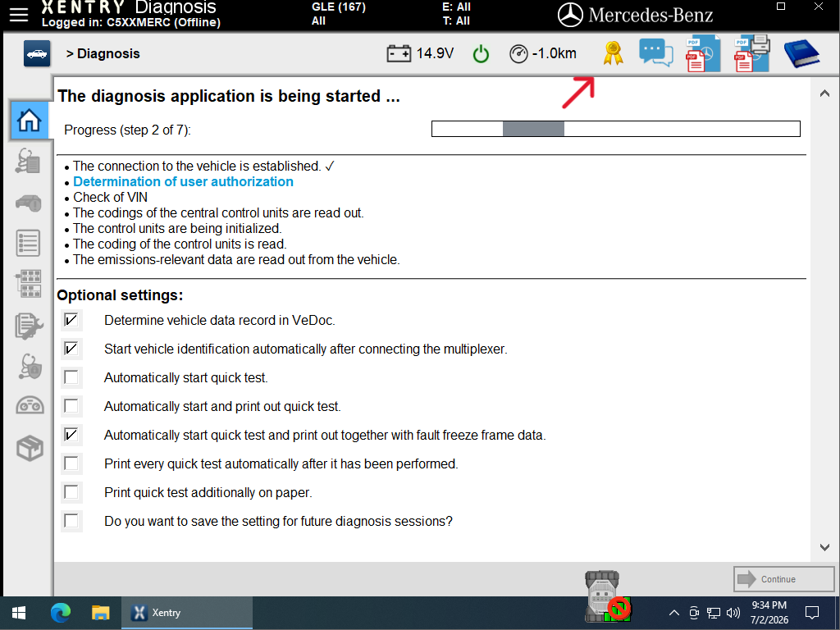Click the scroll down arrow
This screenshot has height=630, width=840.
click(824, 547)
